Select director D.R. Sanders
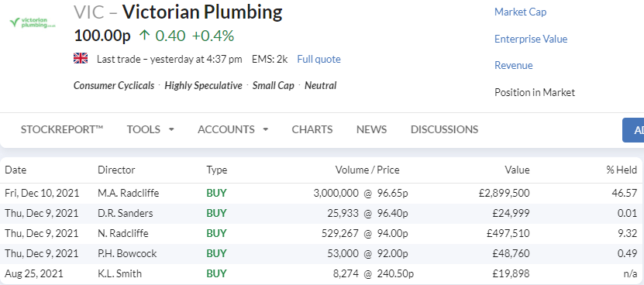Viewport: 644px width, 285px height. (x=126, y=213)
